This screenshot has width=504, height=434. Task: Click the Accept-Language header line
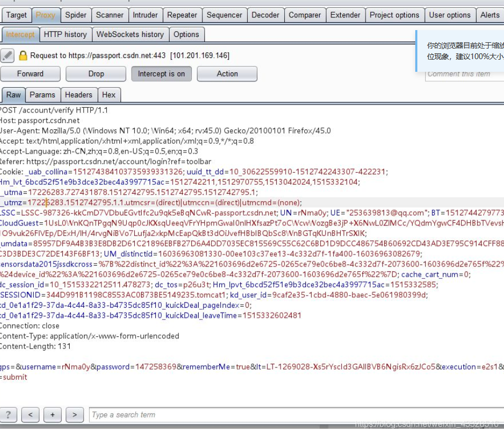point(99,152)
